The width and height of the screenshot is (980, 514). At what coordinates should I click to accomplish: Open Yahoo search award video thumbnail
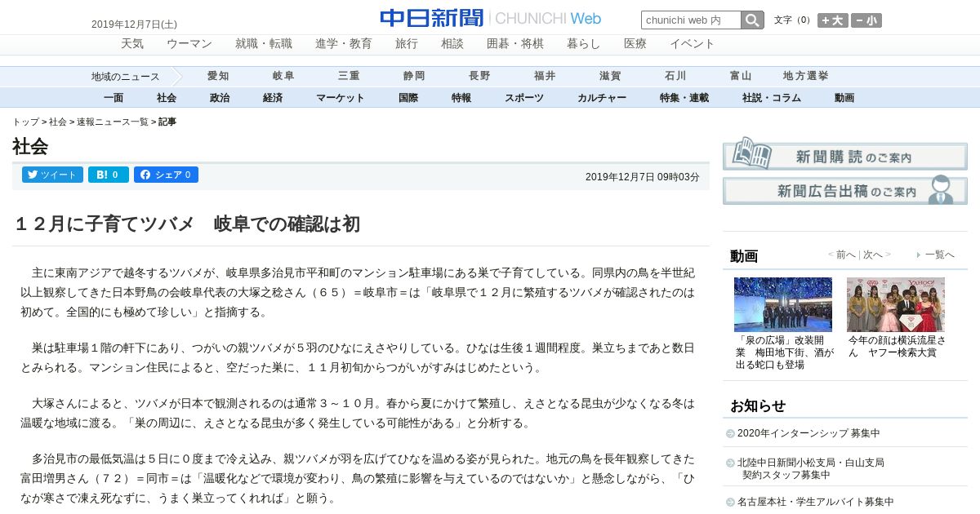[896, 304]
